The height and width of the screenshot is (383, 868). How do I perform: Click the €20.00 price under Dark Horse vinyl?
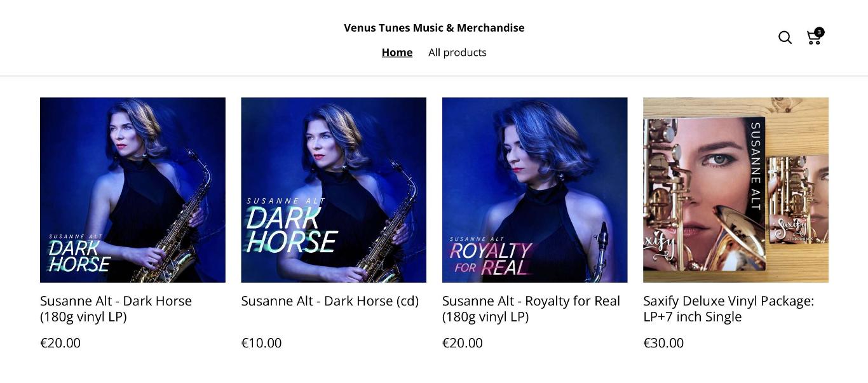[x=60, y=343]
